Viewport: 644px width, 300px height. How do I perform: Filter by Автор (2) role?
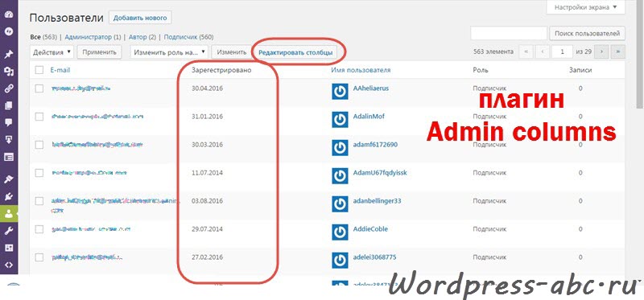point(142,37)
